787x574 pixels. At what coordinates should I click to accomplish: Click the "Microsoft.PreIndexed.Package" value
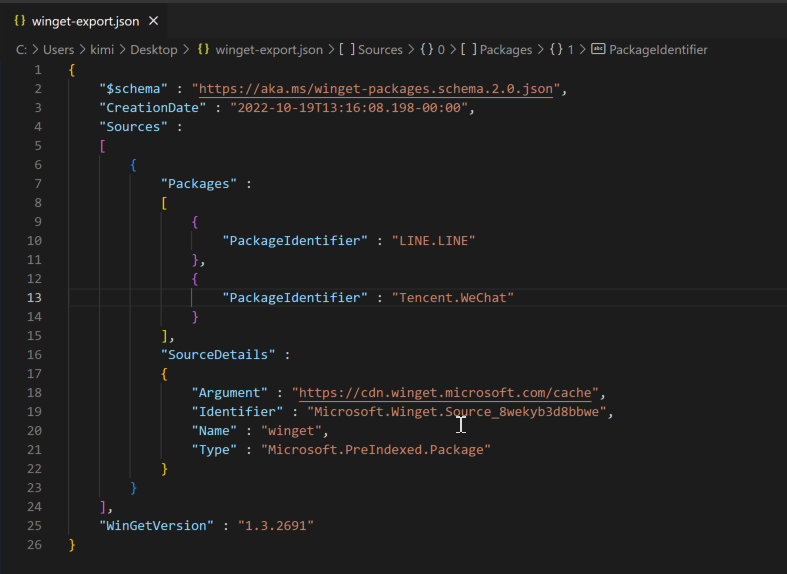[375, 450]
